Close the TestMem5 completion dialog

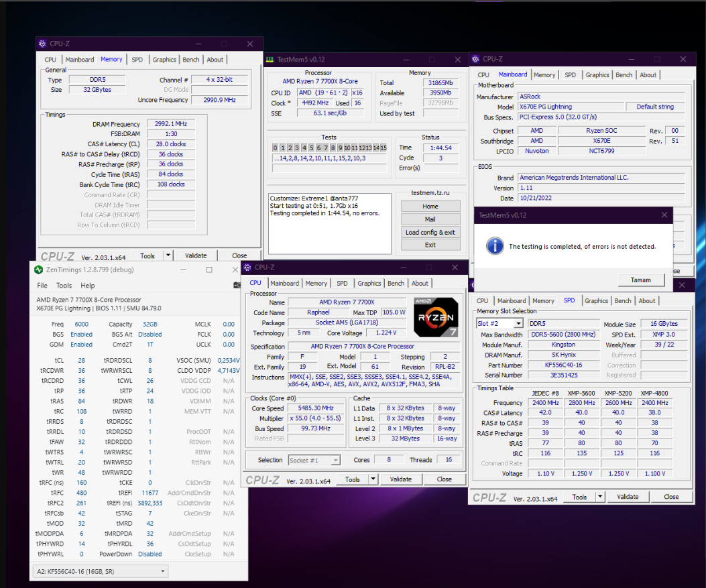pos(664,215)
